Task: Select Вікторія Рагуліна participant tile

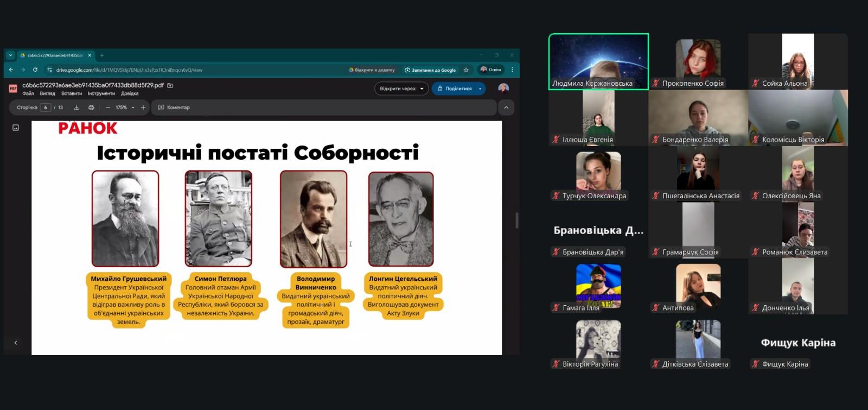Action: pos(598,343)
